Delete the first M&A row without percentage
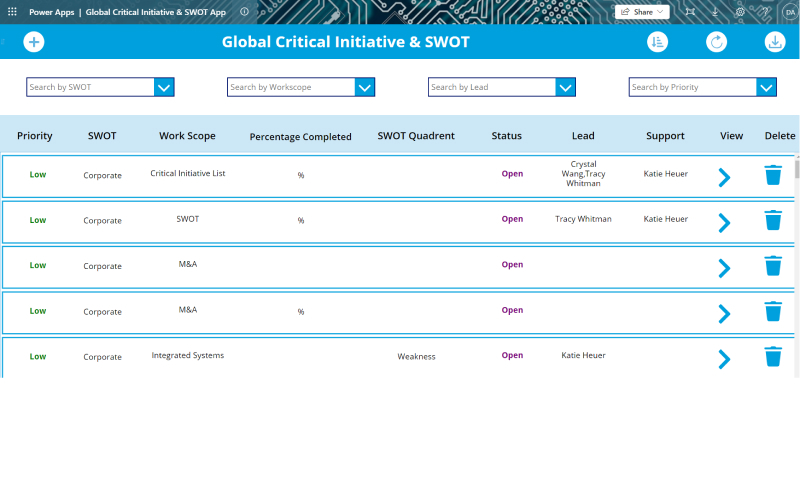800x500 pixels. (x=773, y=265)
